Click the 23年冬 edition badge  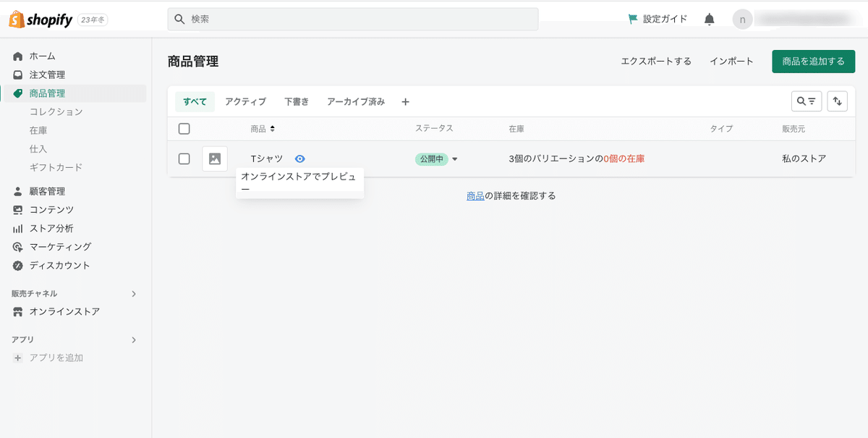tap(93, 20)
